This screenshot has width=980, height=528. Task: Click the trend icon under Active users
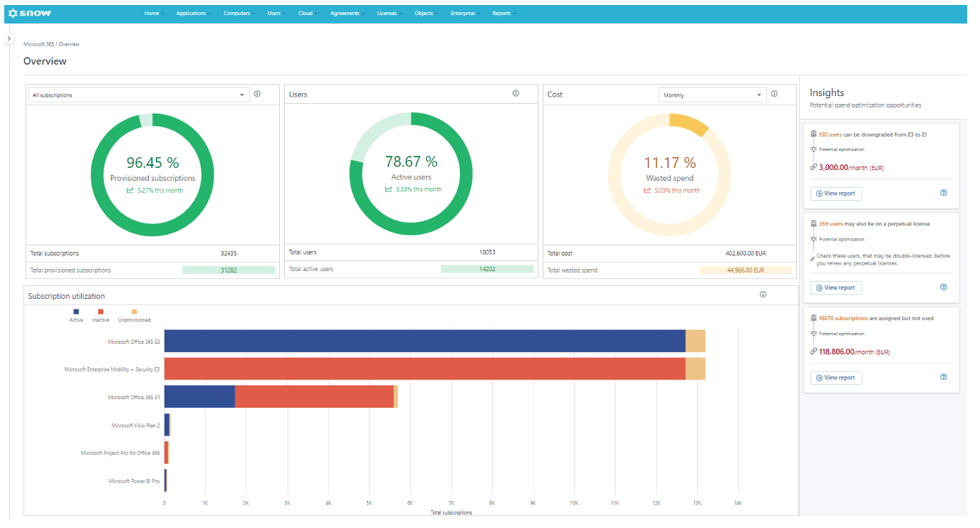[x=388, y=189]
